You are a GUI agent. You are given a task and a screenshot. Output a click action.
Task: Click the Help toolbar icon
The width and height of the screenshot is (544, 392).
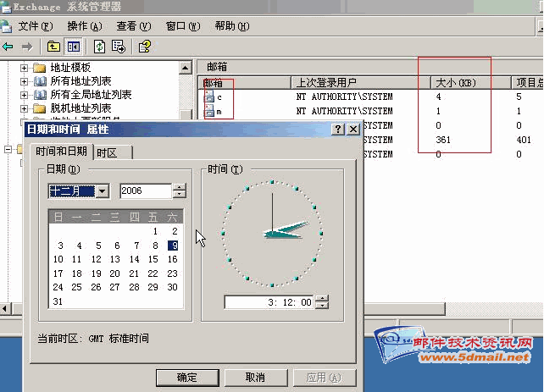click(x=145, y=47)
